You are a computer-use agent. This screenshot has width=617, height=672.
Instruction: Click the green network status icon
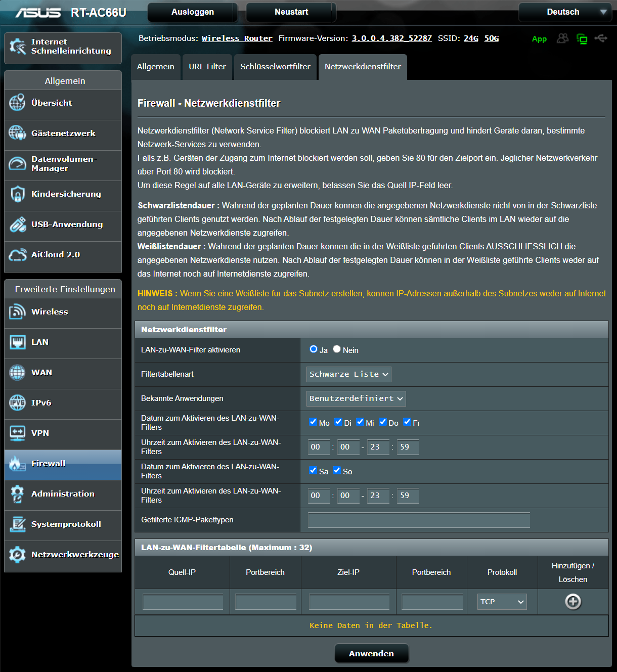pyautogui.click(x=582, y=39)
